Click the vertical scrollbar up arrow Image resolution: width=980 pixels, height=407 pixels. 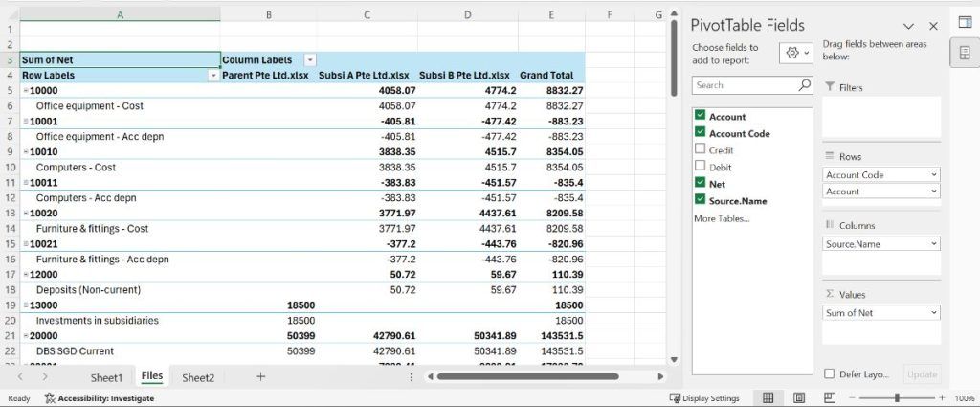pyautogui.click(x=674, y=13)
